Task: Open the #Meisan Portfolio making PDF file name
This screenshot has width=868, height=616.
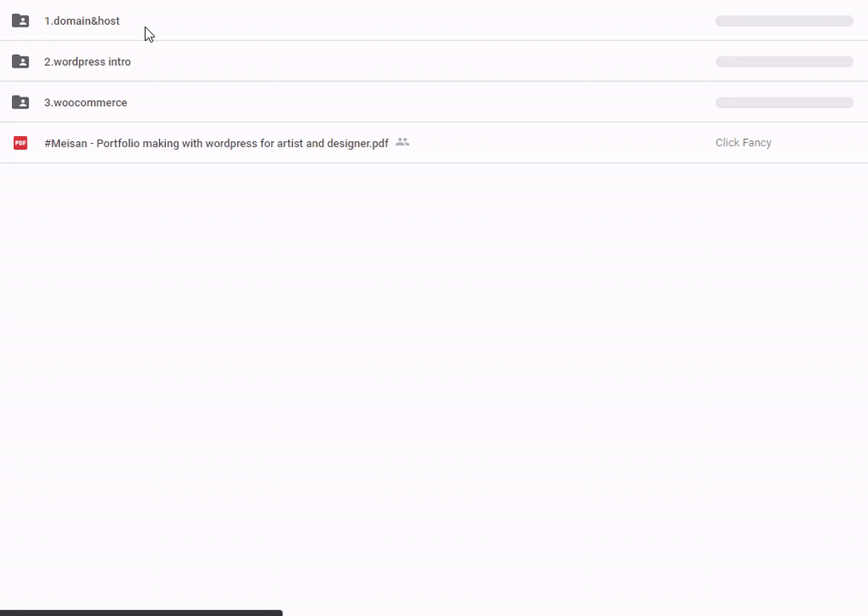Action: [x=216, y=143]
